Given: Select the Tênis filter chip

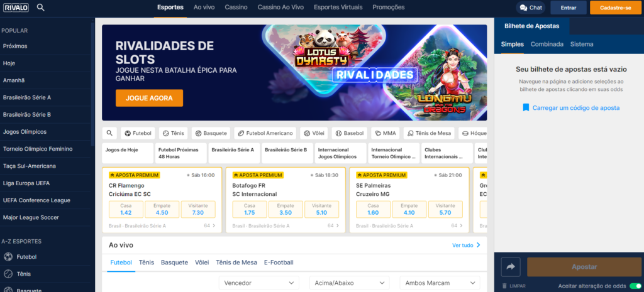Looking at the screenshot, I should 174,133.
